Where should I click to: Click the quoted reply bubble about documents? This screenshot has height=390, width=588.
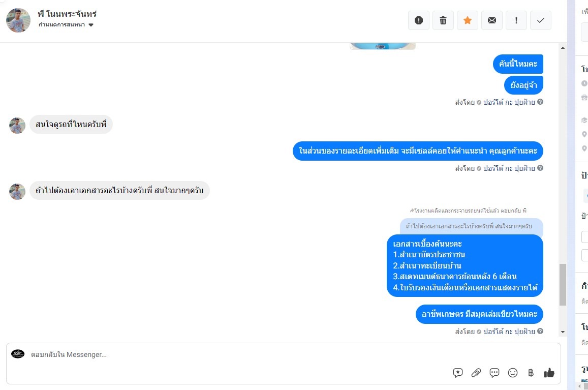pyautogui.click(x=472, y=226)
